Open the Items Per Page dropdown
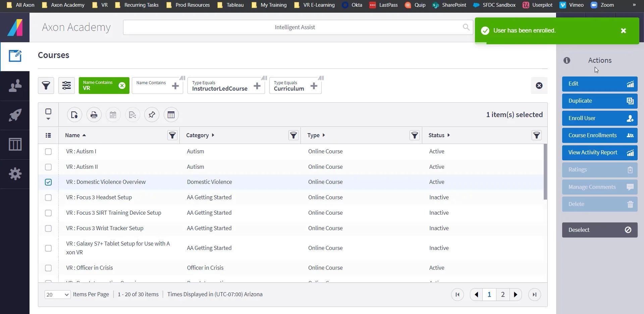644x314 pixels. coord(57,295)
